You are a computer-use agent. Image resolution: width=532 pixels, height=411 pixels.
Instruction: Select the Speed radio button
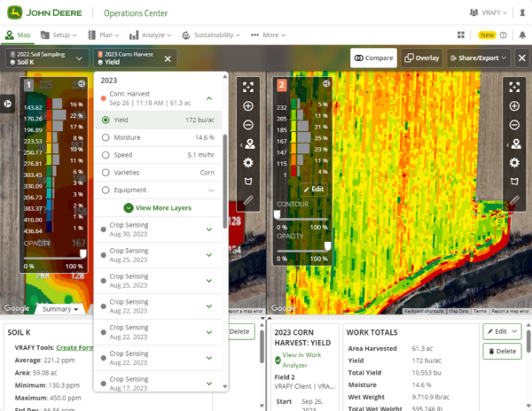tap(106, 155)
